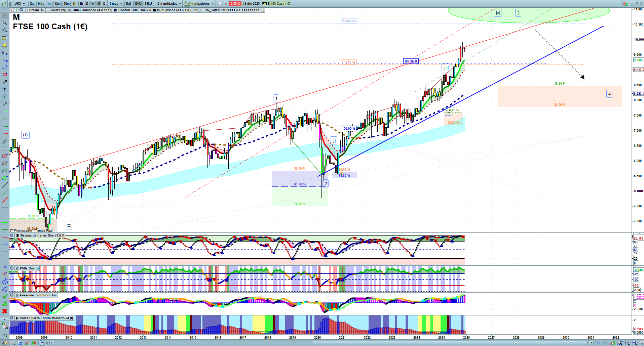Click the wave 4 label on the chart
This screenshot has width=644, height=346.
pyautogui.click(x=609, y=94)
